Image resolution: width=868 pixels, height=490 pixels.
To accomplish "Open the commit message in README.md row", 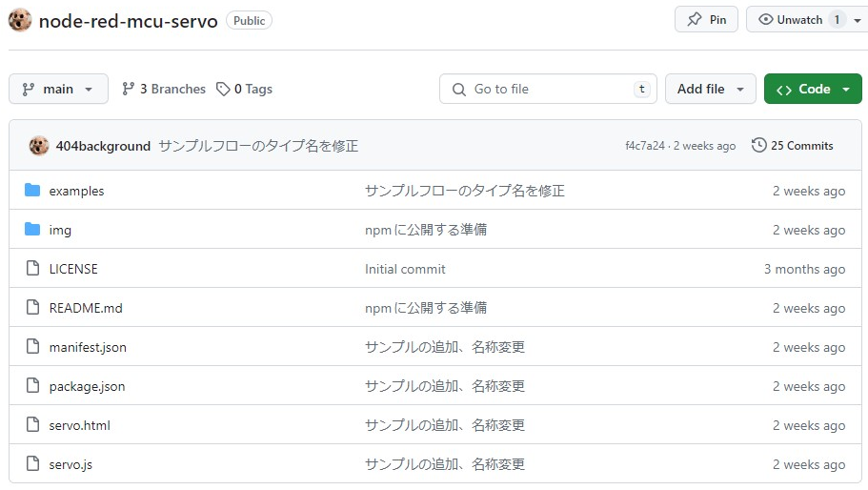I will click(x=426, y=308).
